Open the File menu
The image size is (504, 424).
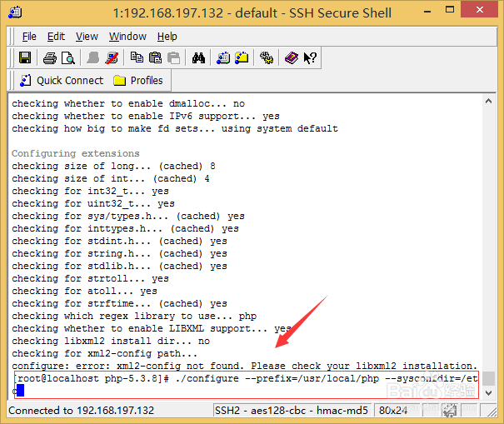click(29, 37)
